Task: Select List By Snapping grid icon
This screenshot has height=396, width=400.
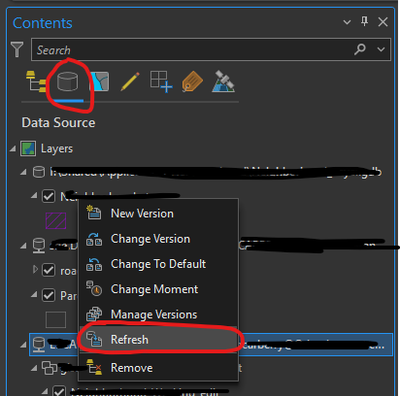Action: pos(161,81)
